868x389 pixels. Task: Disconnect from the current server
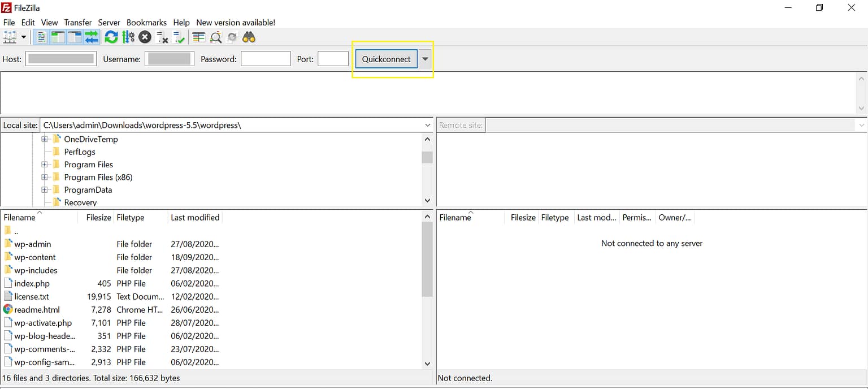[162, 37]
